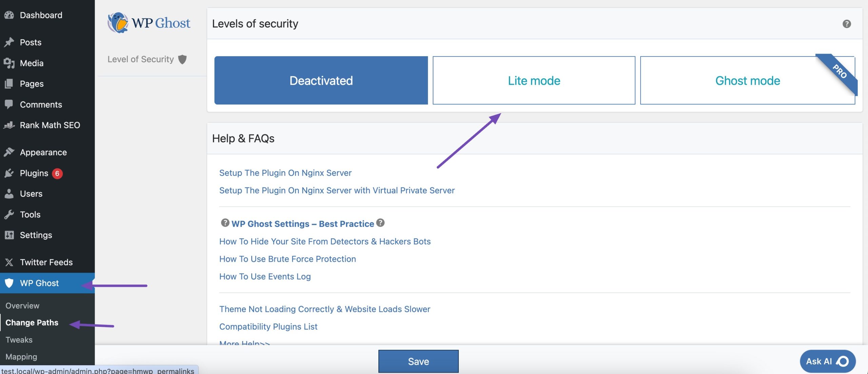Open Dashboard menu item
This screenshot has height=374, width=868.
(47, 15)
